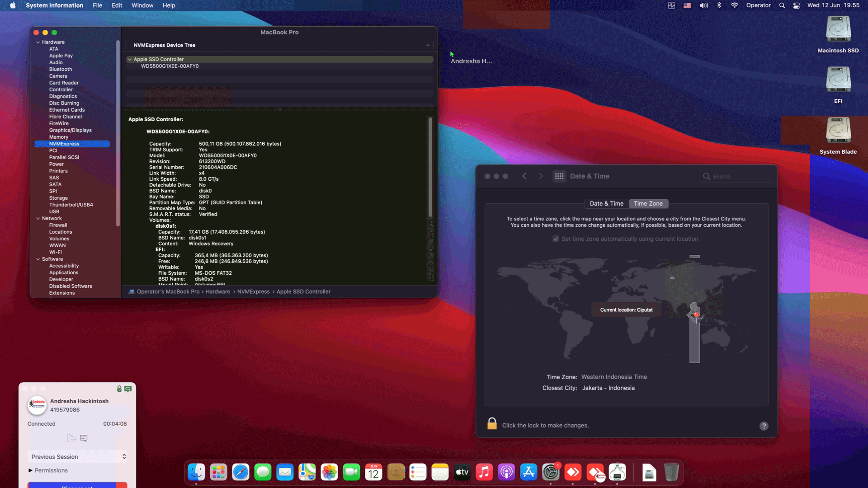Click Hardware in the path bar
868x488 pixels.
(x=218, y=291)
